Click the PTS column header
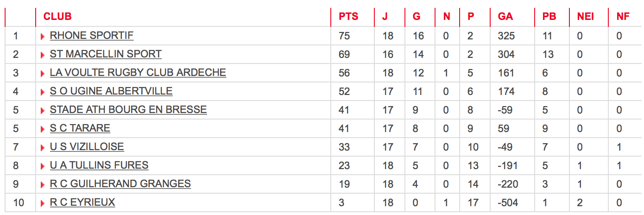This screenshot has width=644, height=215. (348, 17)
